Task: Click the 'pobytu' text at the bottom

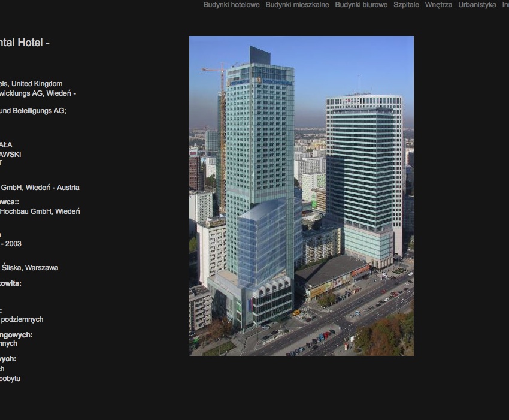Action: tap(10, 379)
